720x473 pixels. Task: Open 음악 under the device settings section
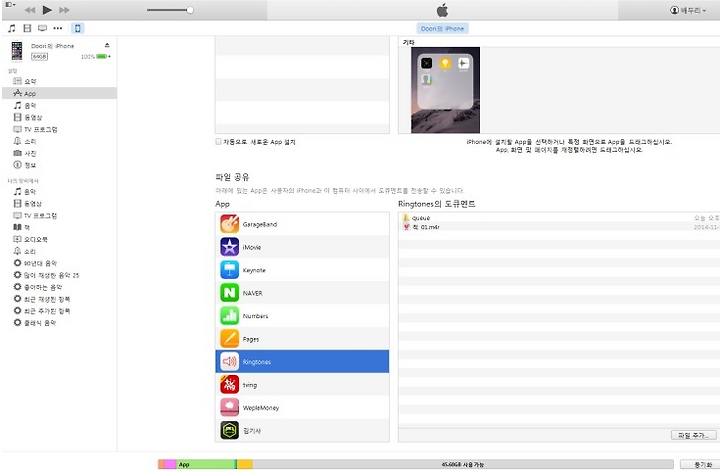(x=59, y=105)
